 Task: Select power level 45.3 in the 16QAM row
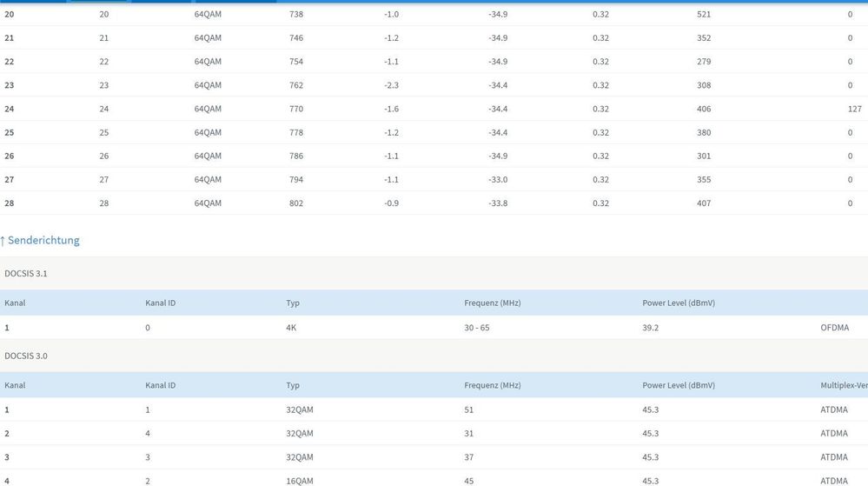[x=651, y=481]
